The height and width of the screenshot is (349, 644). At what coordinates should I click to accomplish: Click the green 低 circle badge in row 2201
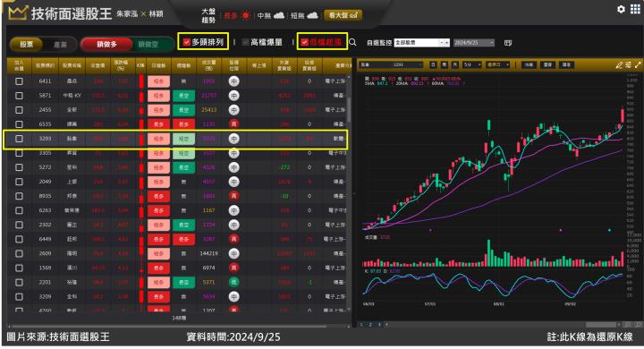[233, 283]
